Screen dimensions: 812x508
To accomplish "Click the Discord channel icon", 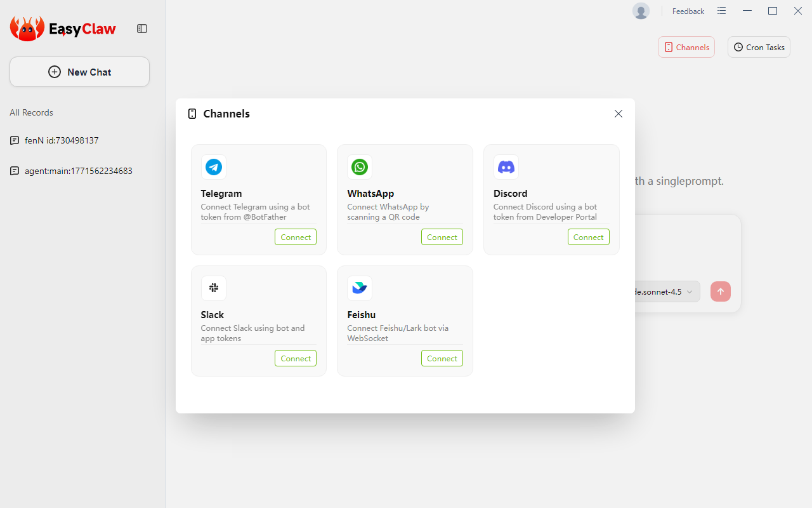I will click(x=506, y=167).
